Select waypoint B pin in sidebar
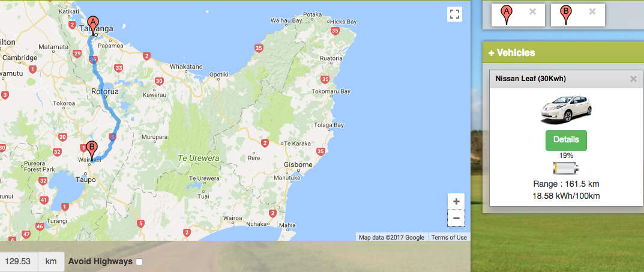This screenshot has height=272, width=644. click(x=566, y=14)
